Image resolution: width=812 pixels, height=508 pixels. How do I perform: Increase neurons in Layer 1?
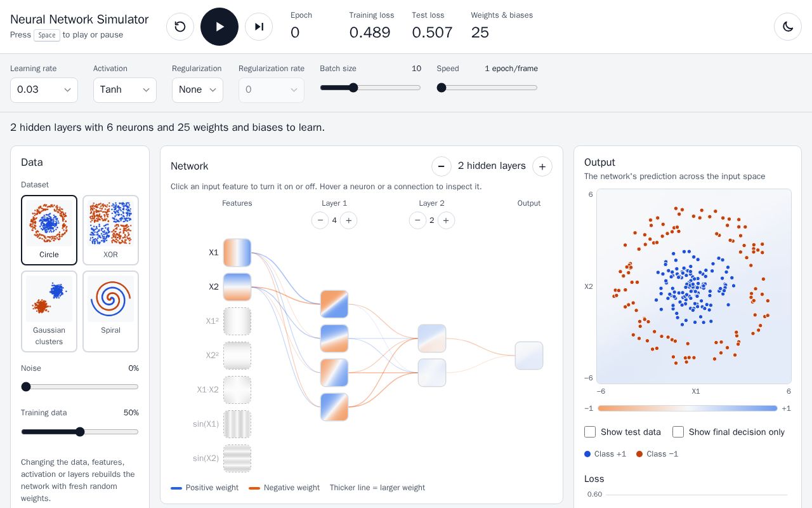348,220
